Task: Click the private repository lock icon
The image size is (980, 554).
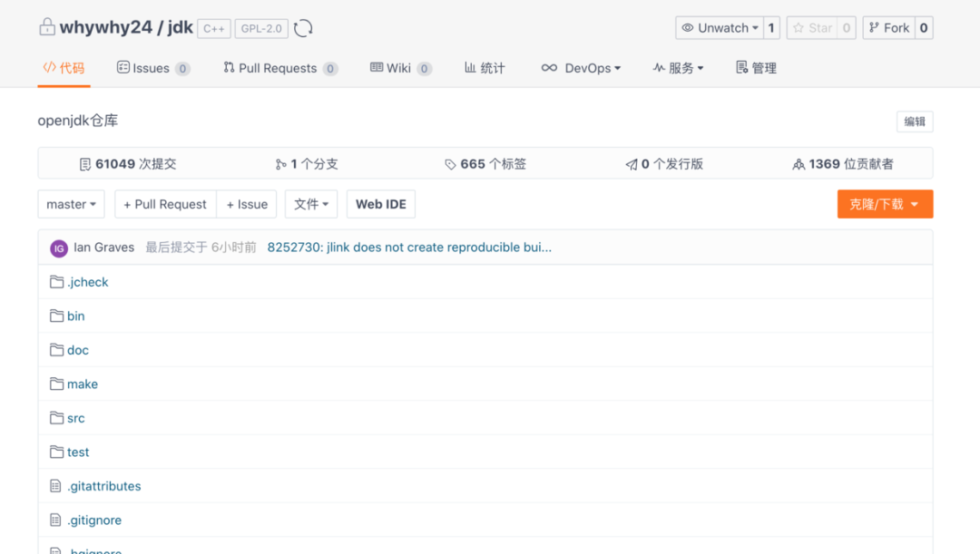Action: tap(47, 27)
